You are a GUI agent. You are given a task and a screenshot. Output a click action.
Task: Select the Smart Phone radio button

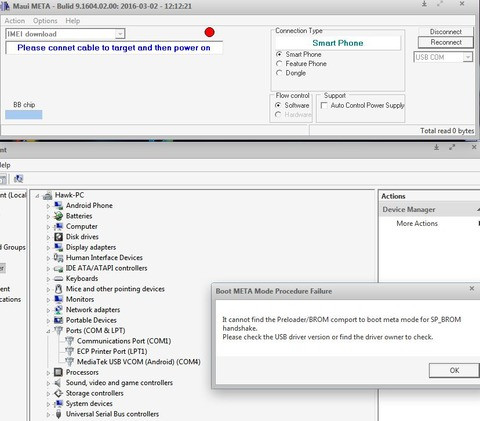tap(279, 54)
